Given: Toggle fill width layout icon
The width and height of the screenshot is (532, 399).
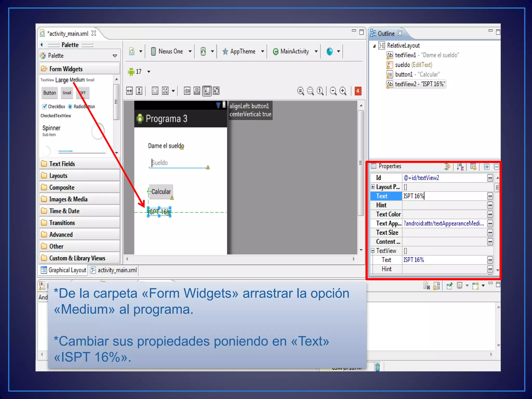Looking at the screenshot, I should [129, 91].
